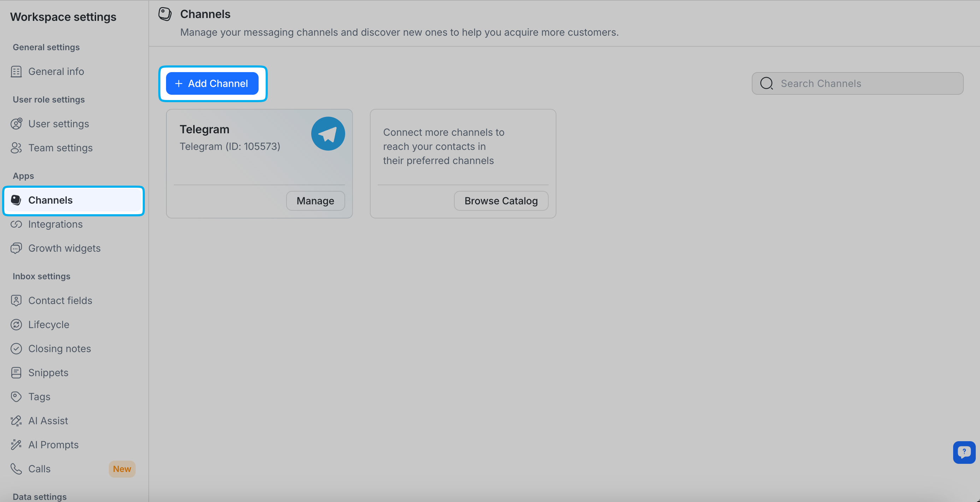Click the Team settings icon

[x=16, y=148]
